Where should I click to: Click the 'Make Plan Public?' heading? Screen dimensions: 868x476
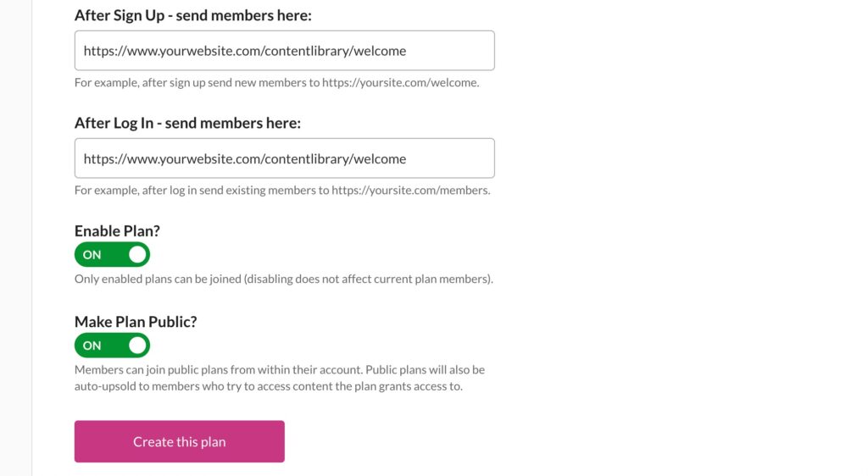click(x=136, y=322)
